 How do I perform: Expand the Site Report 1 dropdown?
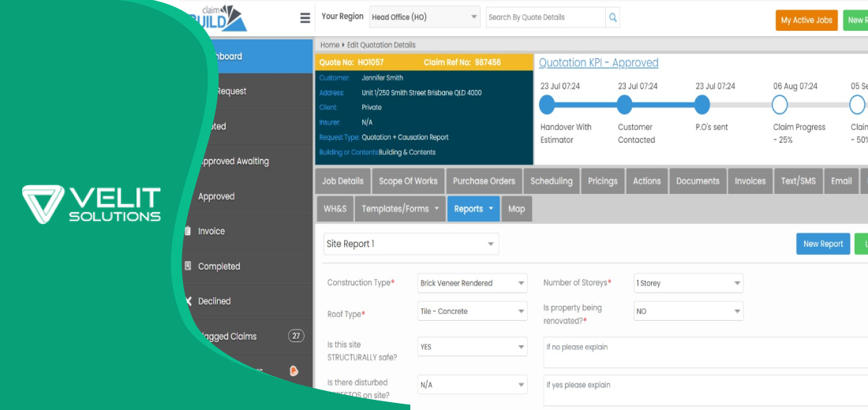click(x=411, y=244)
